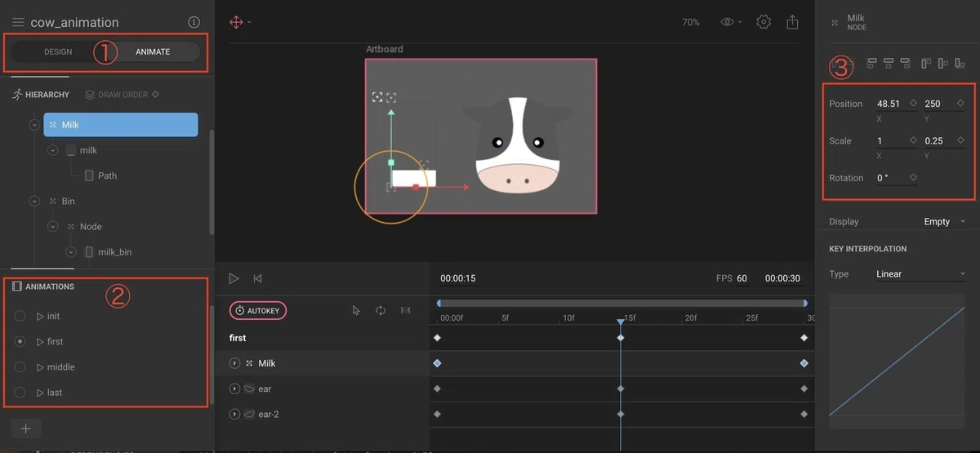This screenshot has height=453, width=980.
Task: Select the Milk node in hierarchy
Action: [x=121, y=125]
